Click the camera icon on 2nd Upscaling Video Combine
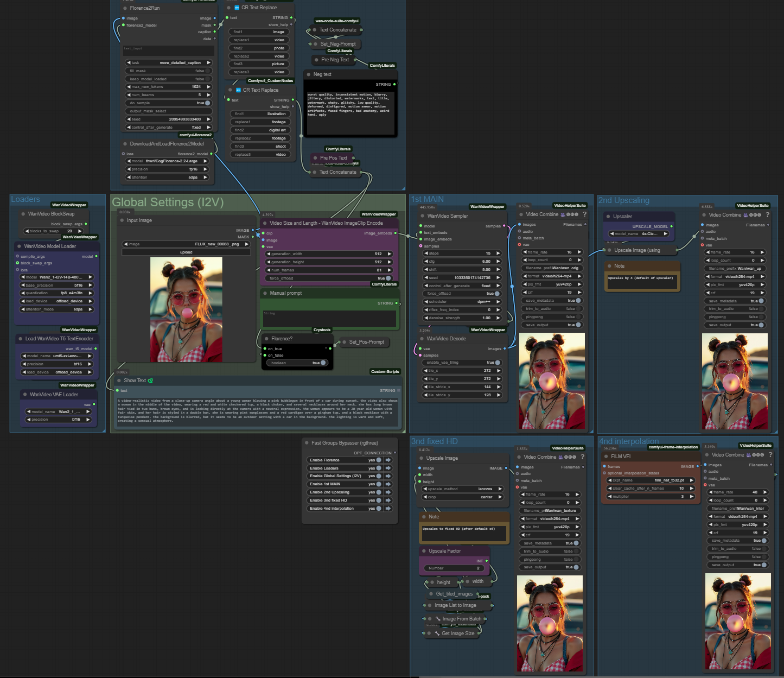The height and width of the screenshot is (678, 784). point(746,215)
